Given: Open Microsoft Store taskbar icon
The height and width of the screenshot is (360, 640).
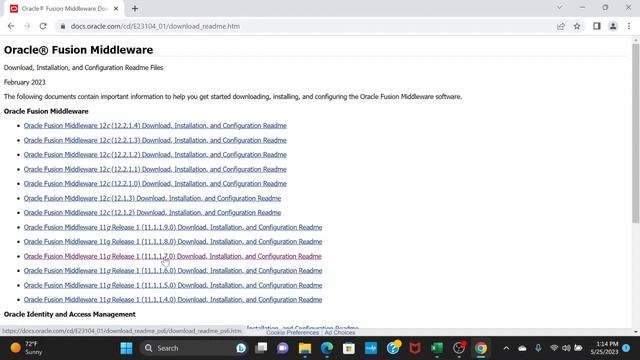Looking at the screenshot, I should [349, 348].
